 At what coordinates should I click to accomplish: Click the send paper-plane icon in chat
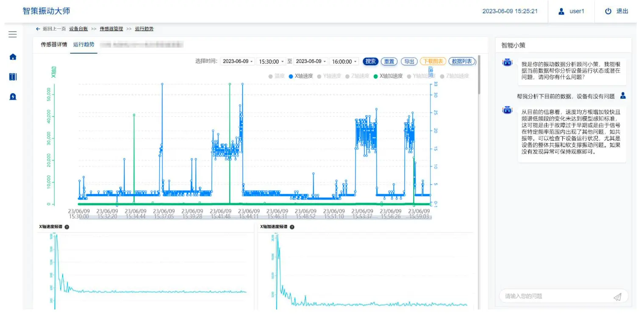(617, 297)
